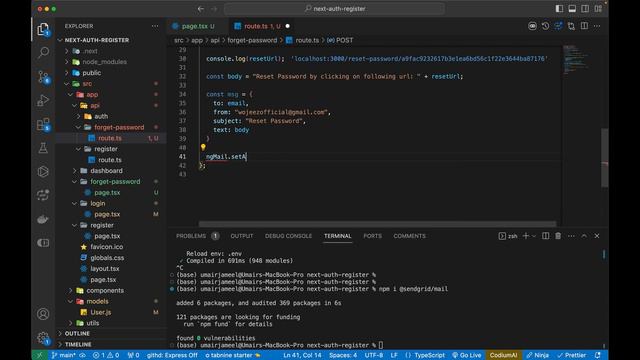The width and height of the screenshot is (640, 360).
Task: Open the PORTS panel tab
Action: click(x=372, y=236)
